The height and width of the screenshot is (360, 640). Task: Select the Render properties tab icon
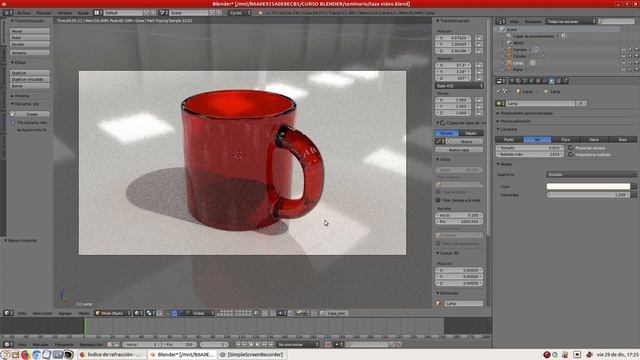click(512, 81)
